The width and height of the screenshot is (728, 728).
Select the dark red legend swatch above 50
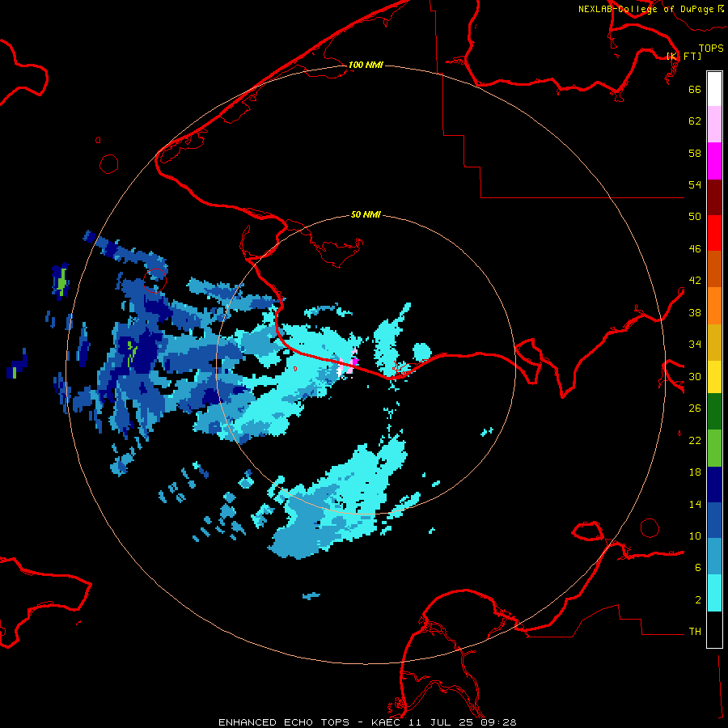[714, 197]
